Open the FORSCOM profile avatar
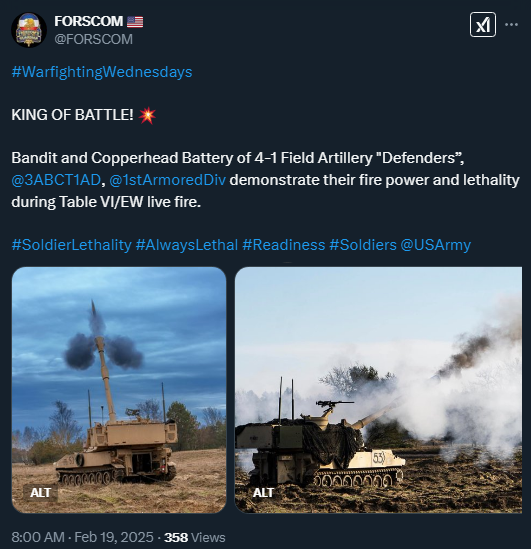 29,30
